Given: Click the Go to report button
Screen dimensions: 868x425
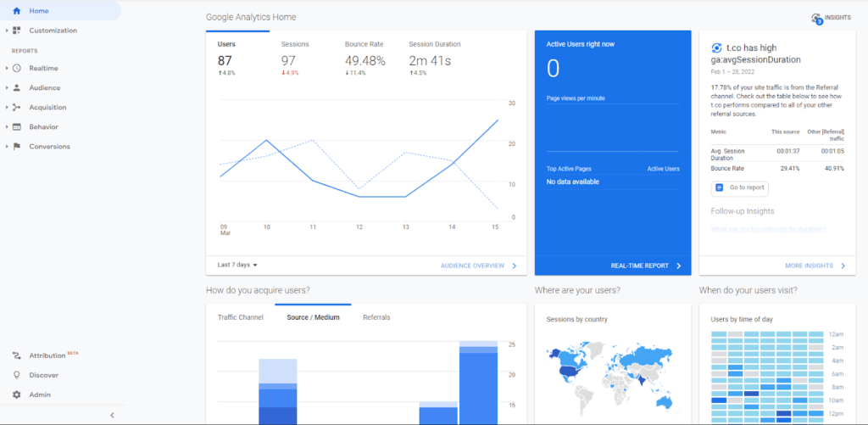Looking at the screenshot, I should click(739, 187).
